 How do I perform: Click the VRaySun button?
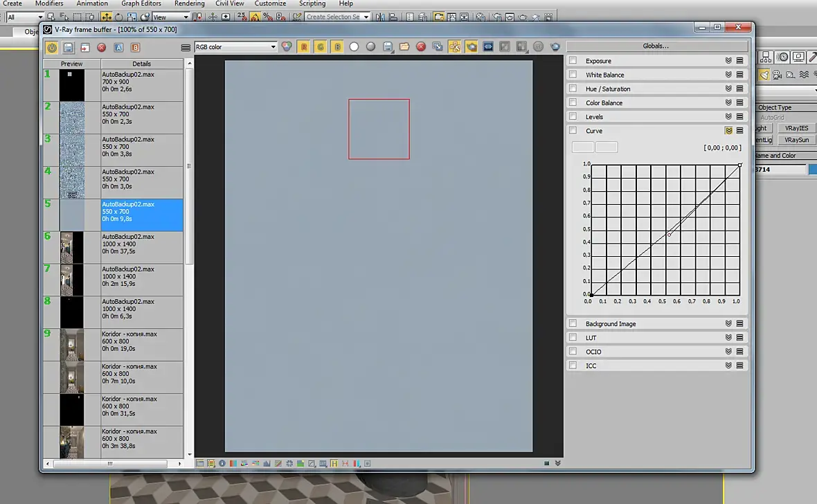click(797, 141)
